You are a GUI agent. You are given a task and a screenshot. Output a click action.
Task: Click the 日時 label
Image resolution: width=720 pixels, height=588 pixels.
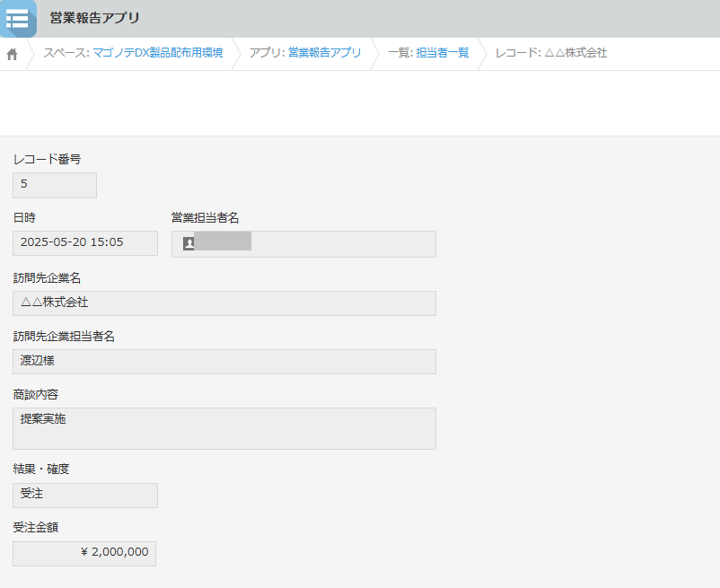(24, 217)
